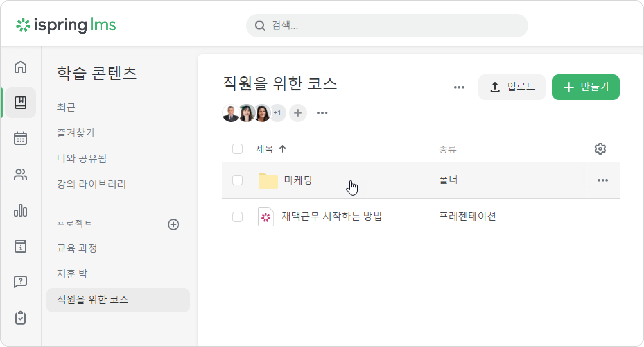Open the Home icon in sidebar
Viewport: 644px width, 347px height.
click(21, 67)
